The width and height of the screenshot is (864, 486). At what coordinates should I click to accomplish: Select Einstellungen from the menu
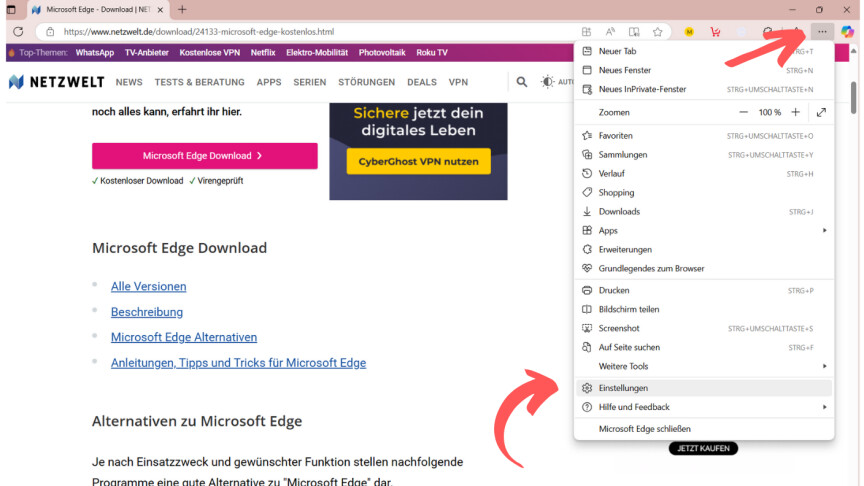tap(623, 388)
